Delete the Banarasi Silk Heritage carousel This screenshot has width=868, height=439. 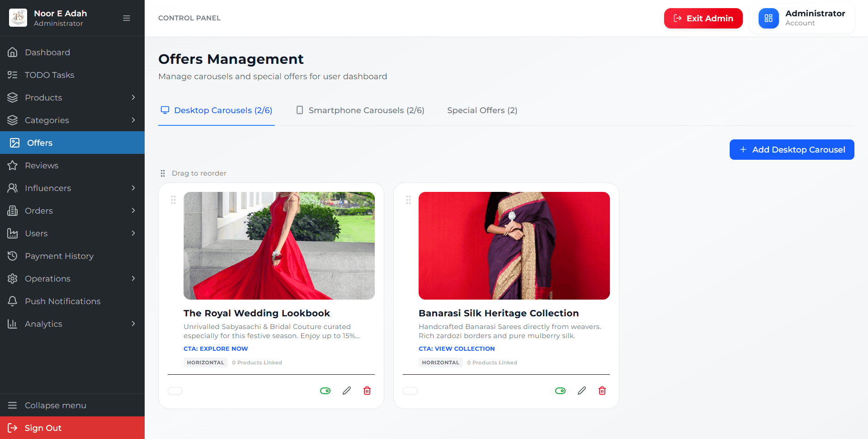[602, 391]
